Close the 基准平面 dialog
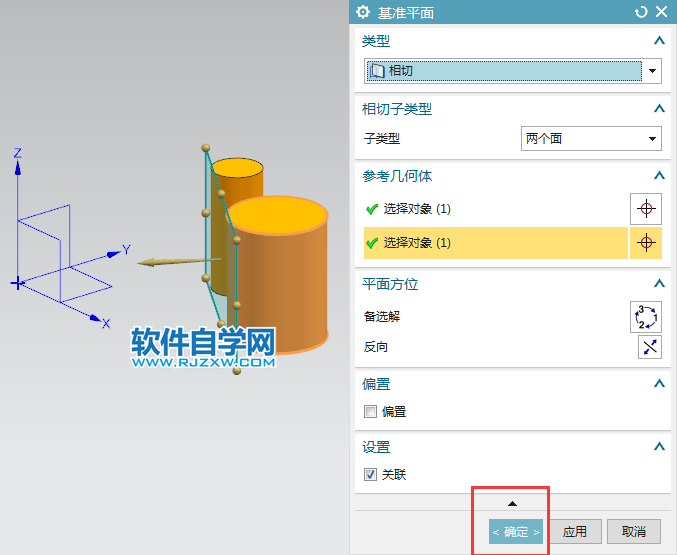Screen dimensions: 677x555 click(661, 12)
